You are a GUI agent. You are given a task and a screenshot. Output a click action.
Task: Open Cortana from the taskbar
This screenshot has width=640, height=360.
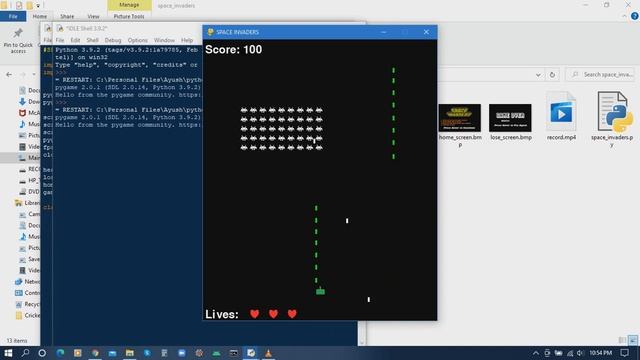point(42,353)
